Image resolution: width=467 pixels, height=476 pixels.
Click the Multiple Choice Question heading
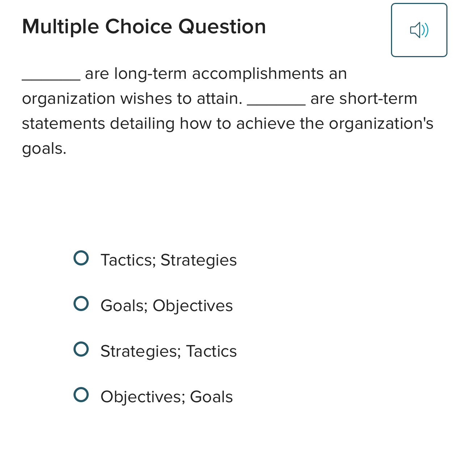(144, 26)
